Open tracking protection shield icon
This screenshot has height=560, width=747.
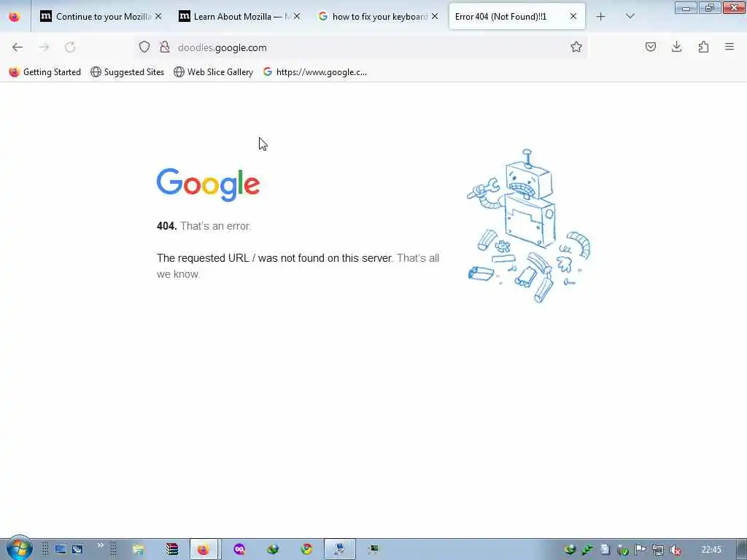[144, 47]
